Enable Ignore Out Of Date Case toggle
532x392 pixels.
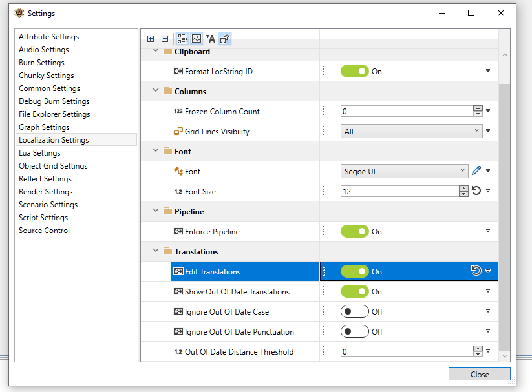[354, 311]
